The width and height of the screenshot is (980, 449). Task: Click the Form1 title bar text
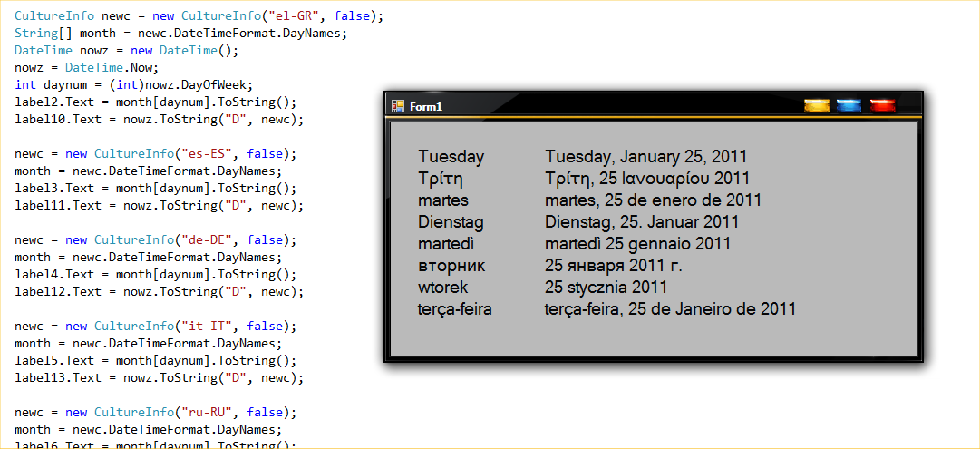tap(426, 106)
